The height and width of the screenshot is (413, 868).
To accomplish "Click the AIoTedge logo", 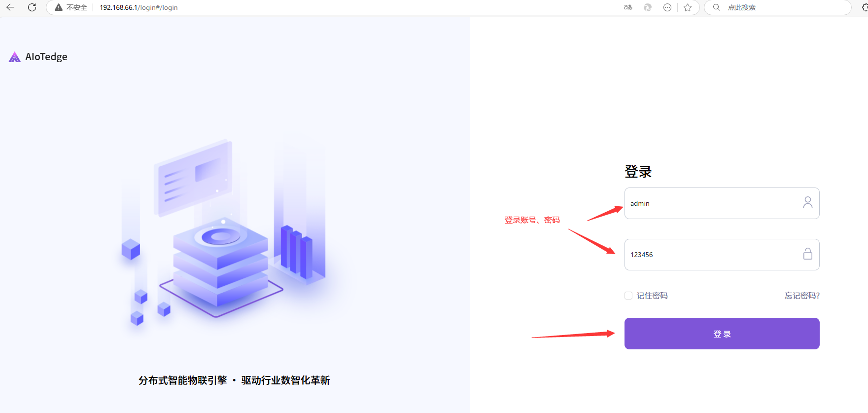I will (38, 57).
